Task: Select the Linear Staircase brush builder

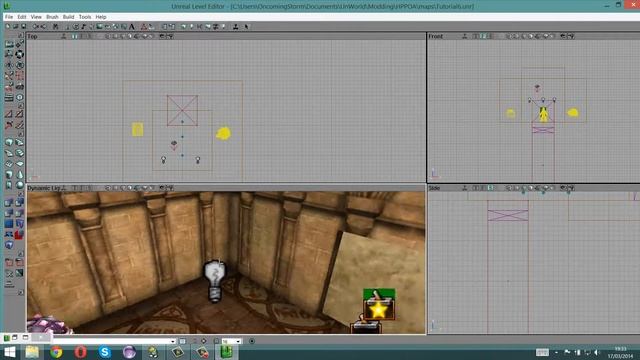Action: click(19, 153)
